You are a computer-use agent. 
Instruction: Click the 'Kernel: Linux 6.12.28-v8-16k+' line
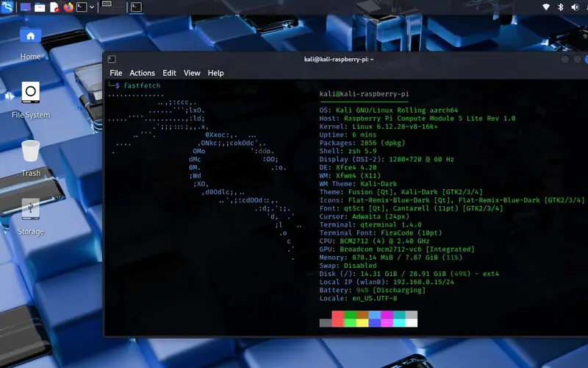coord(379,127)
